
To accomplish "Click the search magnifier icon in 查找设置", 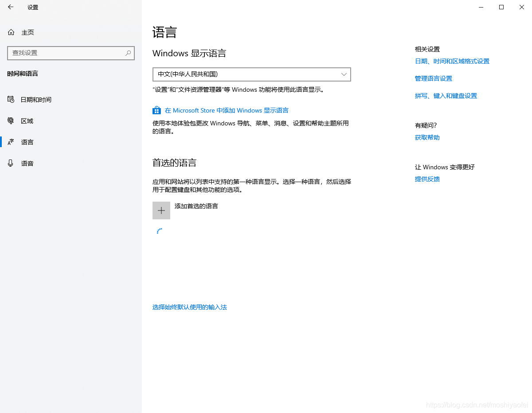I will [128, 53].
